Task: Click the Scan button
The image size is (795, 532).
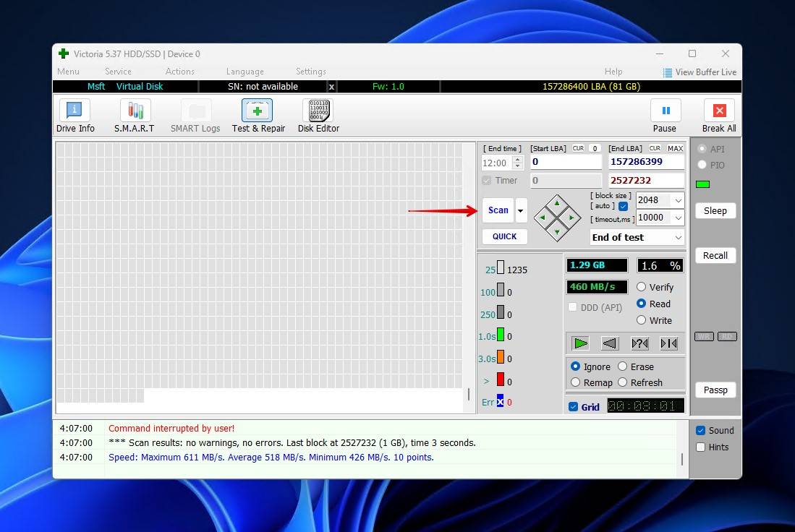Action: click(x=498, y=210)
